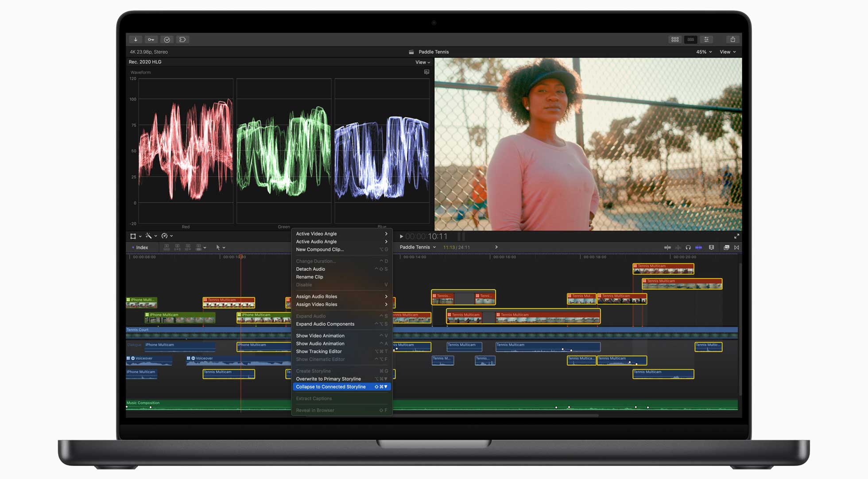Toggle the inspector sliders panel button
This screenshot has width=868, height=479.
(706, 39)
